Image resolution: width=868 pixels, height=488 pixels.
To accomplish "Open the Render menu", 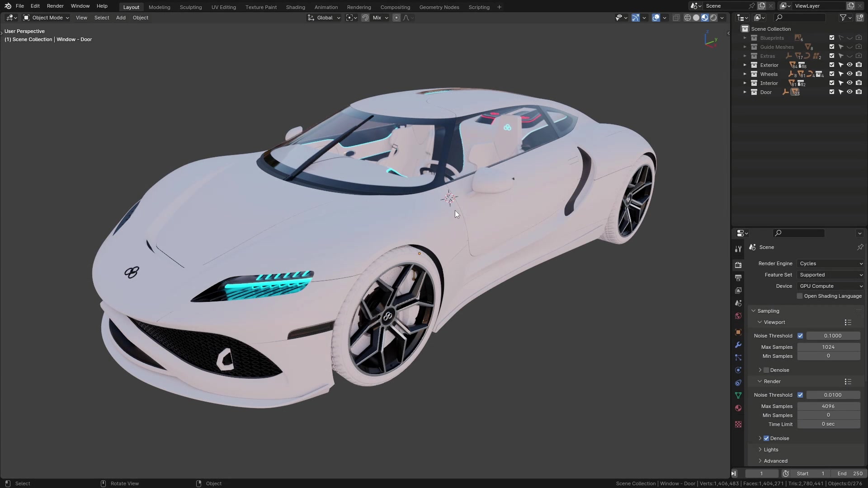I will 55,6.
